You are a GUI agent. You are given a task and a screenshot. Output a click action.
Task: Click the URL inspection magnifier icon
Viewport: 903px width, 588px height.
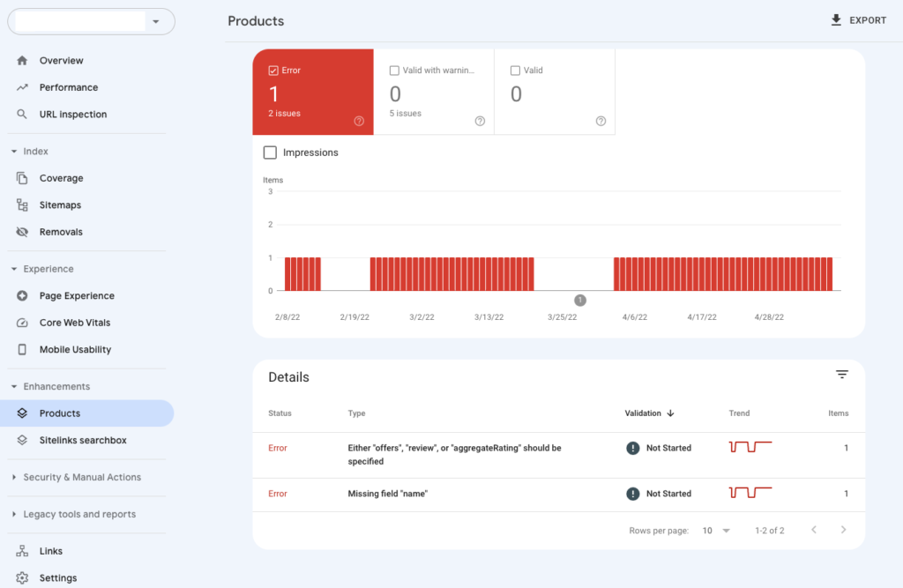tap(22, 114)
